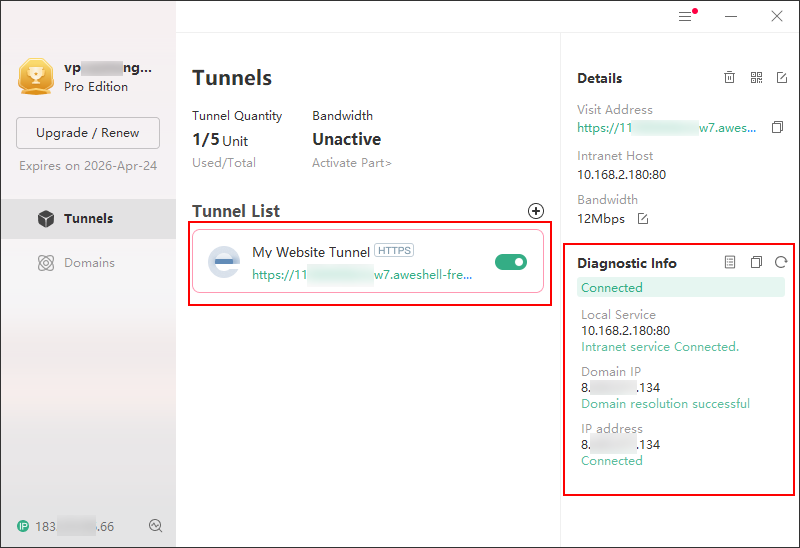Show QR code for the tunnel
The image size is (800, 548).
pos(756,78)
